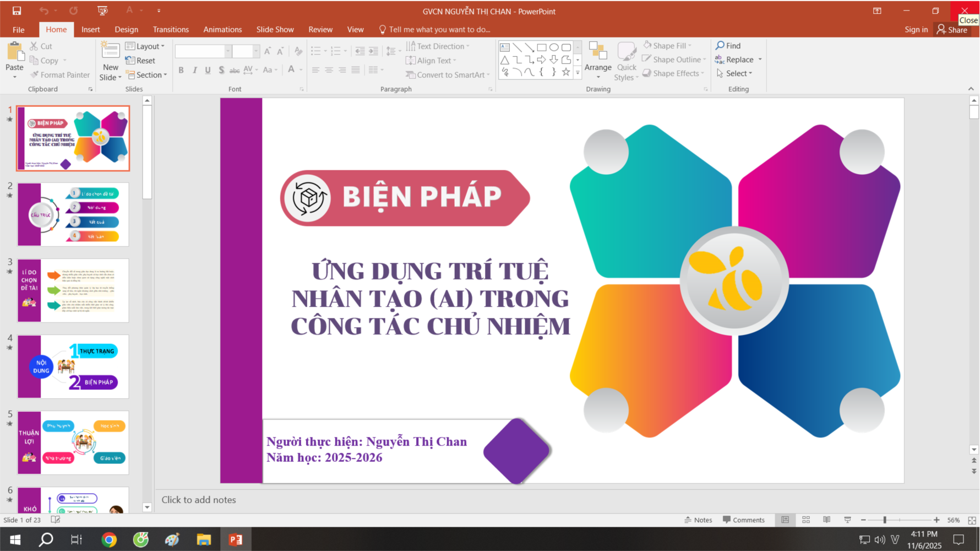Toggle the Comments pane

(x=744, y=520)
